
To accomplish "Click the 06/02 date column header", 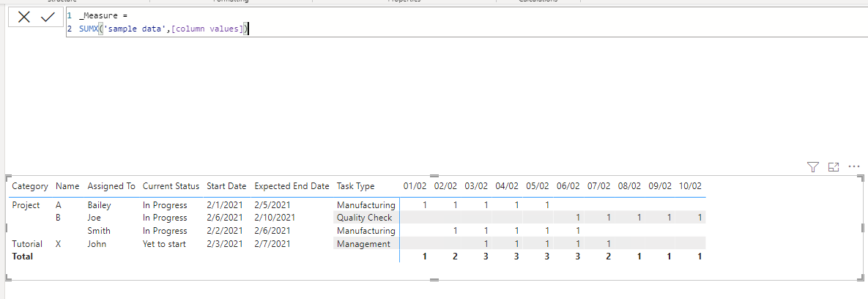I will click(x=568, y=186).
